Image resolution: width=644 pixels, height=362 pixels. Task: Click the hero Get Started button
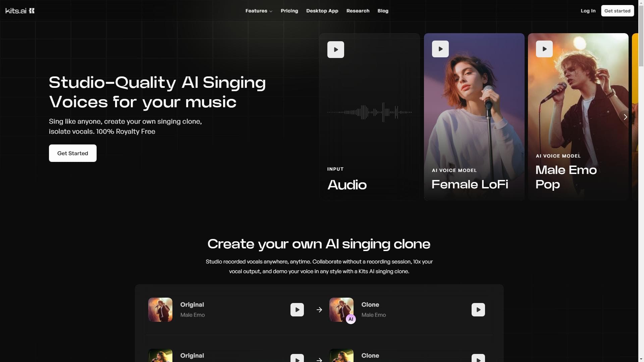click(72, 153)
